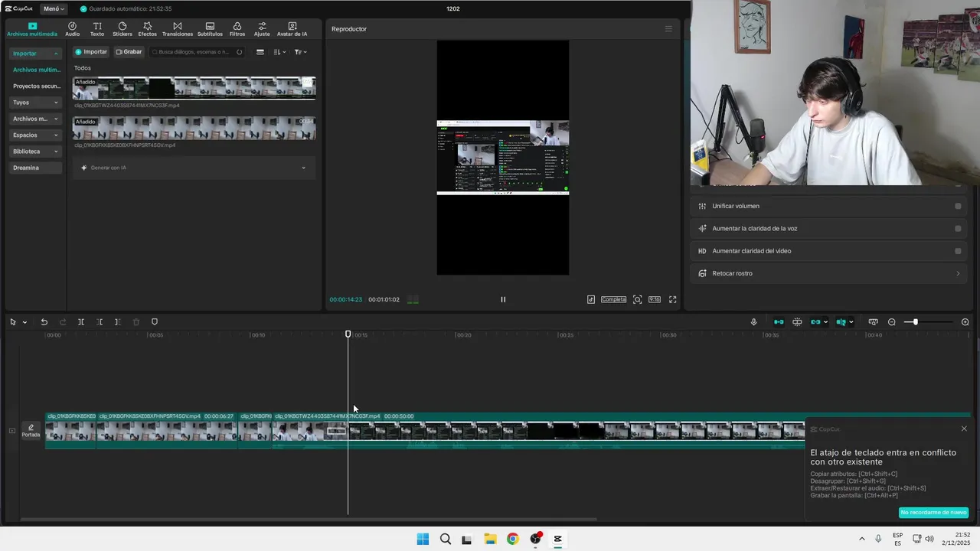The width and height of the screenshot is (980, 551).
Task: Toggle main track magnet icon
Action: click(x=779, y=322)
